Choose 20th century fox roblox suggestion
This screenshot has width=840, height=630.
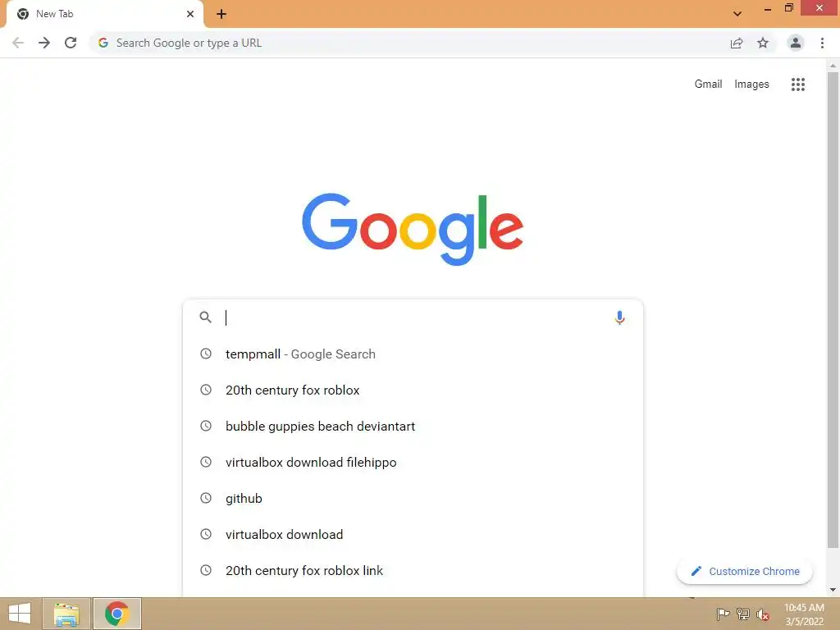click(x=413, y=390)
